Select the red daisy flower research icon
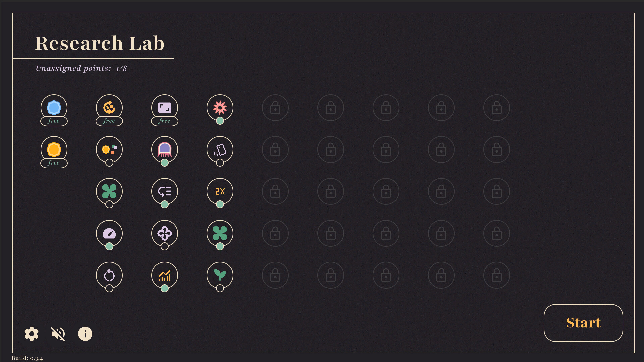 [x=220, y=108]
